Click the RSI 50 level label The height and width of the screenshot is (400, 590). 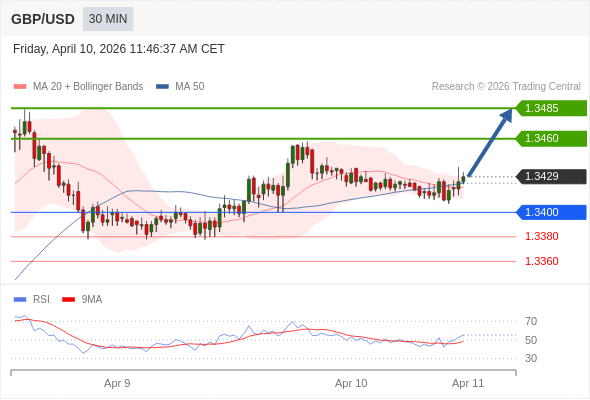[x=531, y=340]
